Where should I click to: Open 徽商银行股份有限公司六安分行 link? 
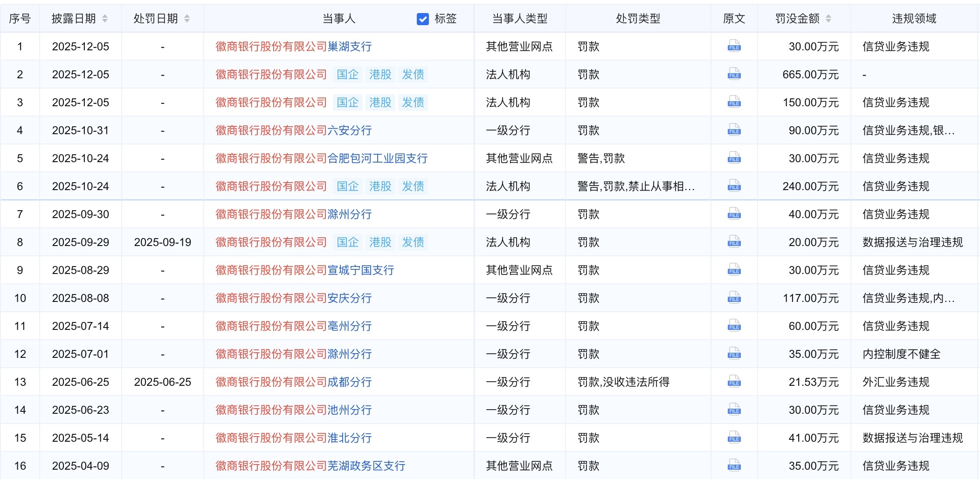coord(294,130)
